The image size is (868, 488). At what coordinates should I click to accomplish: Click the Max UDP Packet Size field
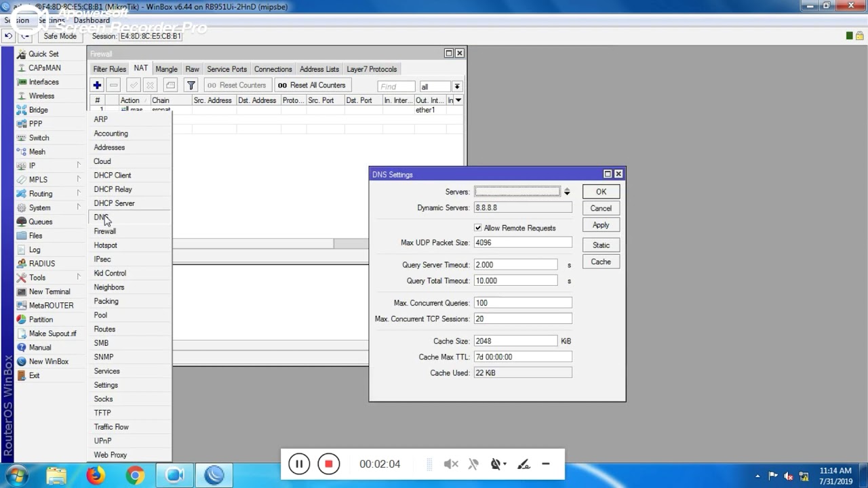point(523,243)
